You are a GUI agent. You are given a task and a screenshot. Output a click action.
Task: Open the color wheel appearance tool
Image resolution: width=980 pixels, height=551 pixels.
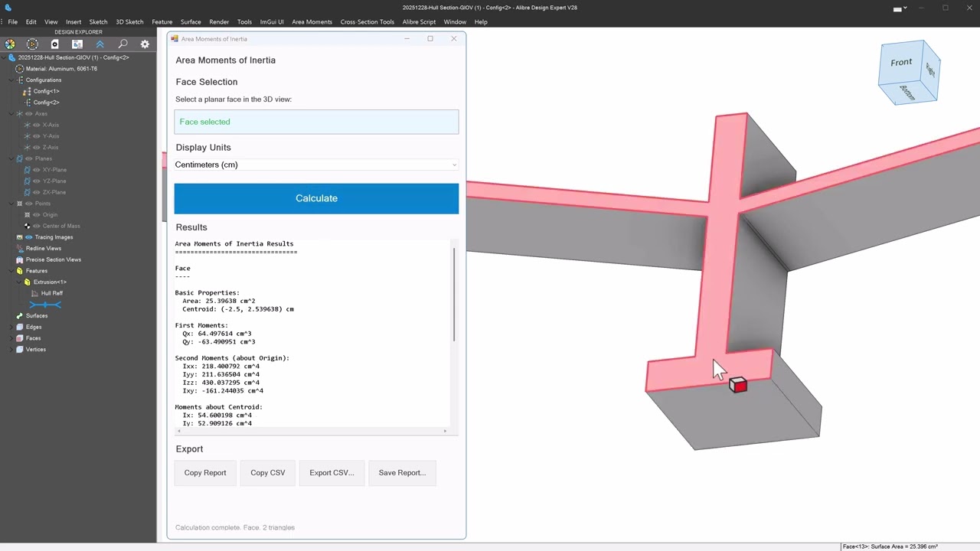click(x=10, y=44)
